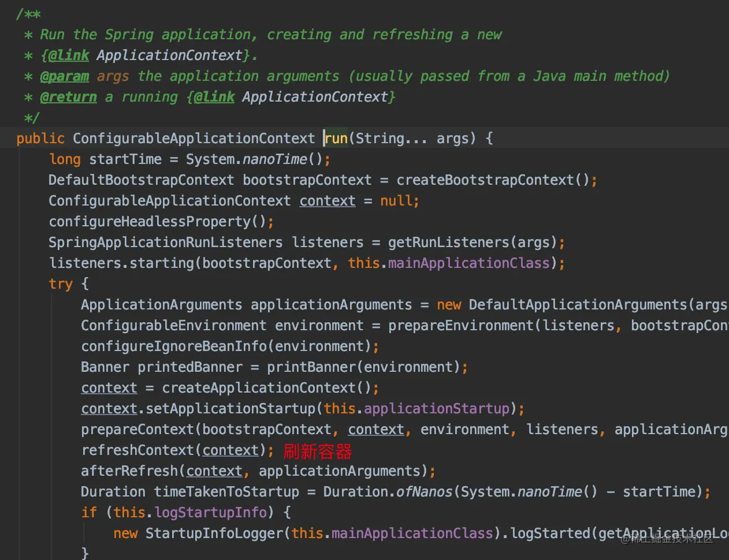
Task: Click the if keyword
Action: [x=89, y=513]
